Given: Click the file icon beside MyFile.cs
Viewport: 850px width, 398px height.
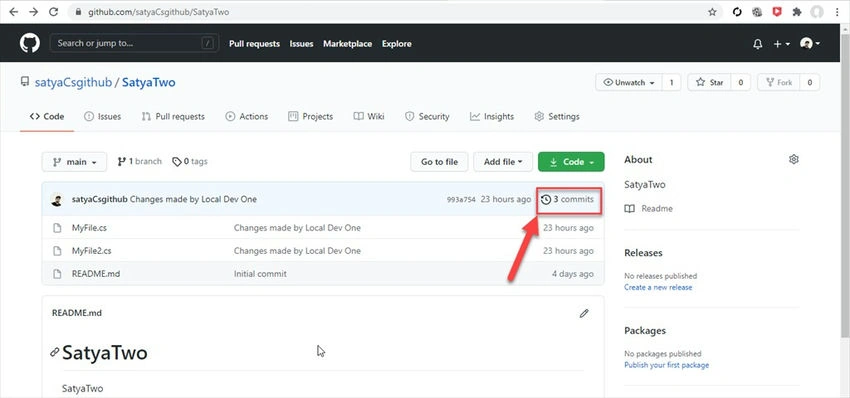Looking at the screenshot, I should pos(57,228).
